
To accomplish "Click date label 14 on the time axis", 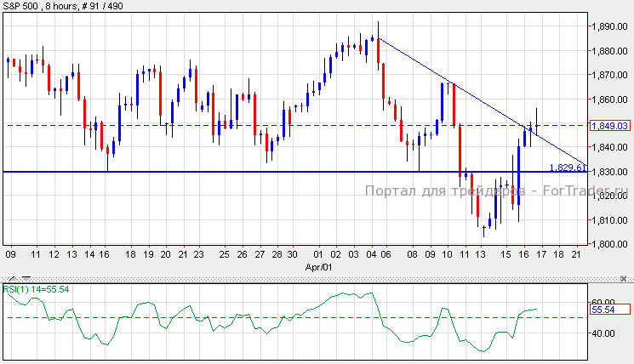I will 89,254.
